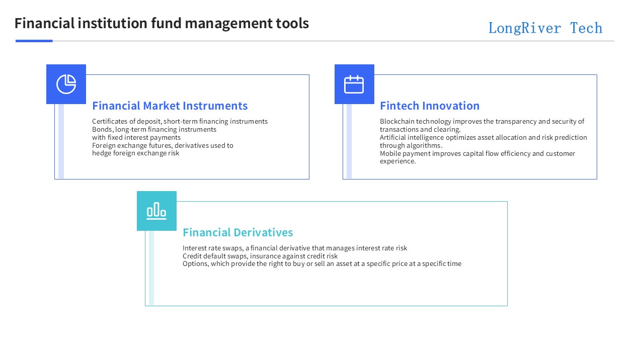
Task: Select the Financial Derivatives heading
Action: pos(237,232)
